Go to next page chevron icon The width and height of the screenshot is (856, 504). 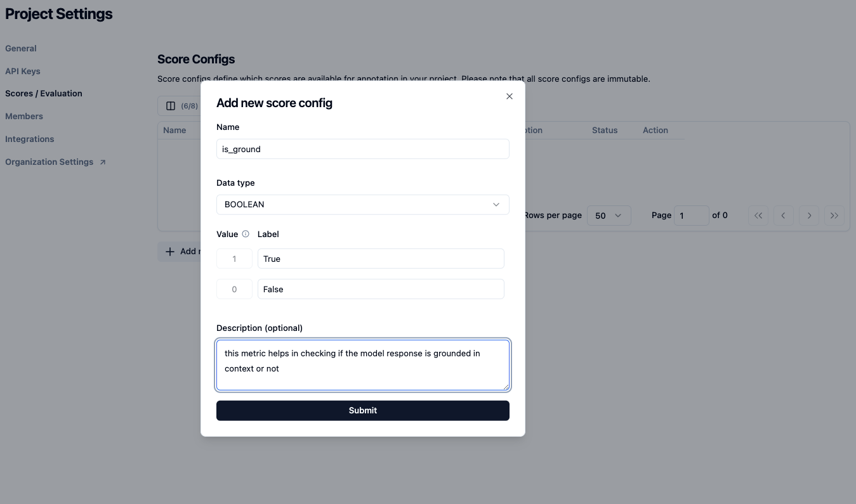point(809,216)
